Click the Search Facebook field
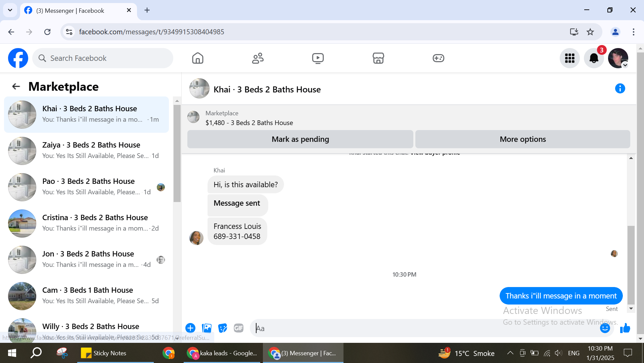Image resolution: width=644 pixels, height=363 pixels. pyautogui.click(x=103, y=58)
